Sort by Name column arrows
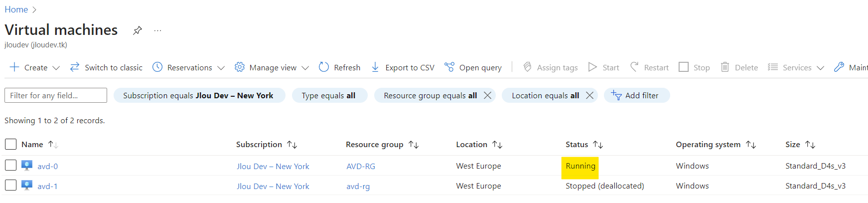This screenshot has height=203, width=868. (53, 145)
